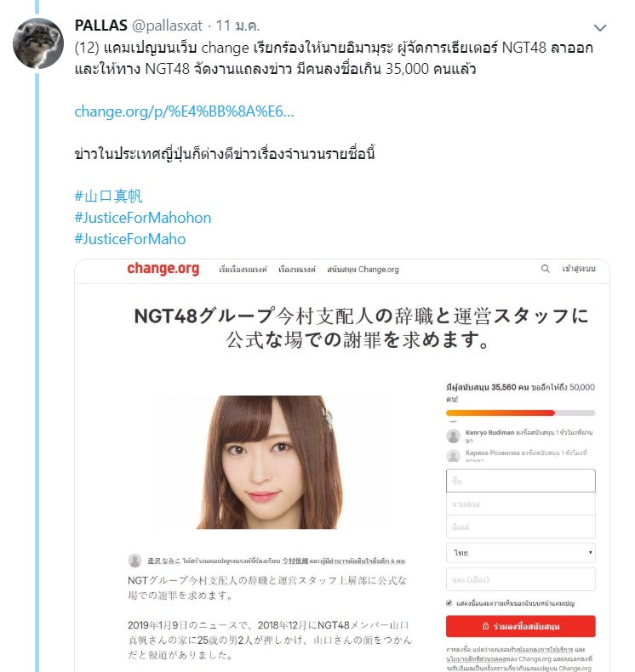This screenshot has width=635, height=672.
Task: Expand the tweet options chevron
Action: pyautogui.click(x=599, y=28)
